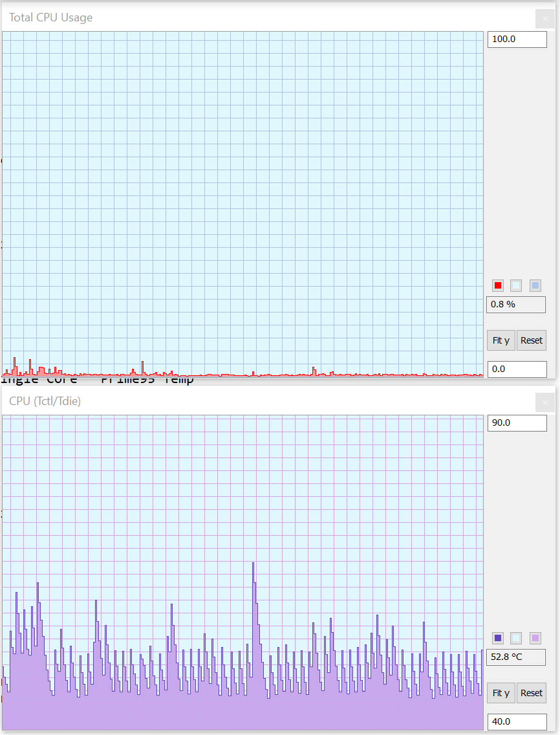Click the 52.8 °C temperature readout

(x=516, y=657)
